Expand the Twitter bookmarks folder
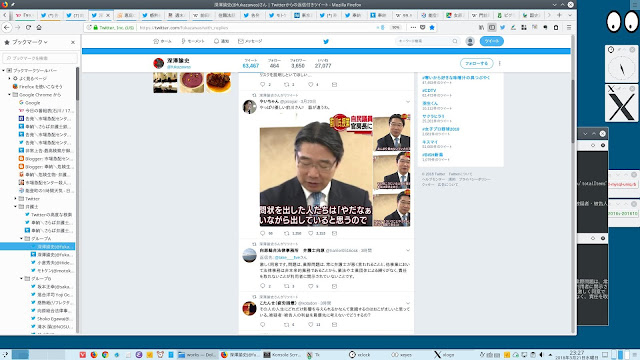 16,198
